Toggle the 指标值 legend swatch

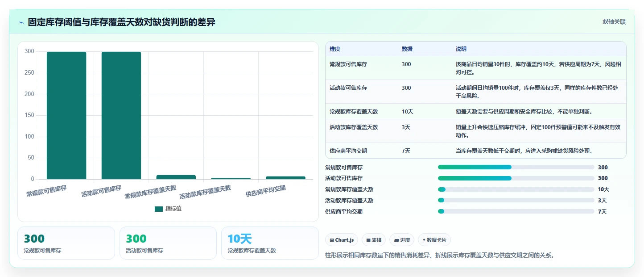click(x=159, y=209)
